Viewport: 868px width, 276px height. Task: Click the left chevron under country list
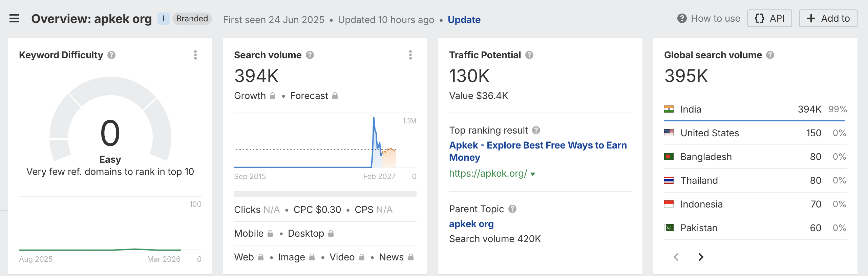coord(676,257)
